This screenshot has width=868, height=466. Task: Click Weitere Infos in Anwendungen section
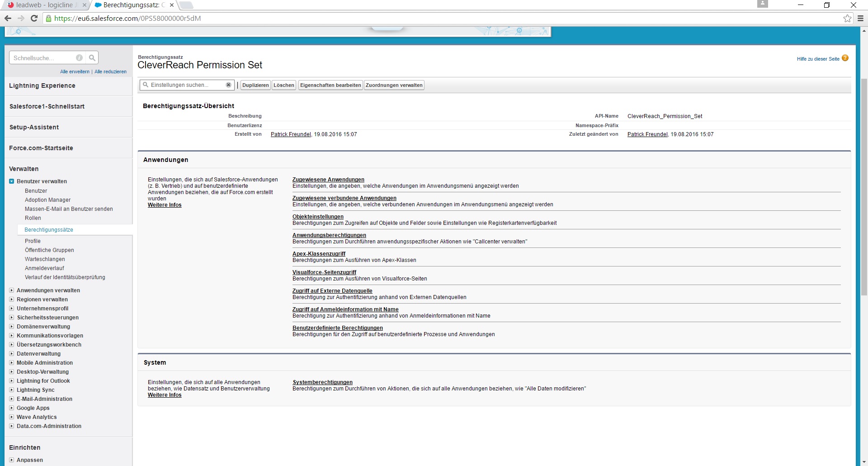tap(165, 205)
